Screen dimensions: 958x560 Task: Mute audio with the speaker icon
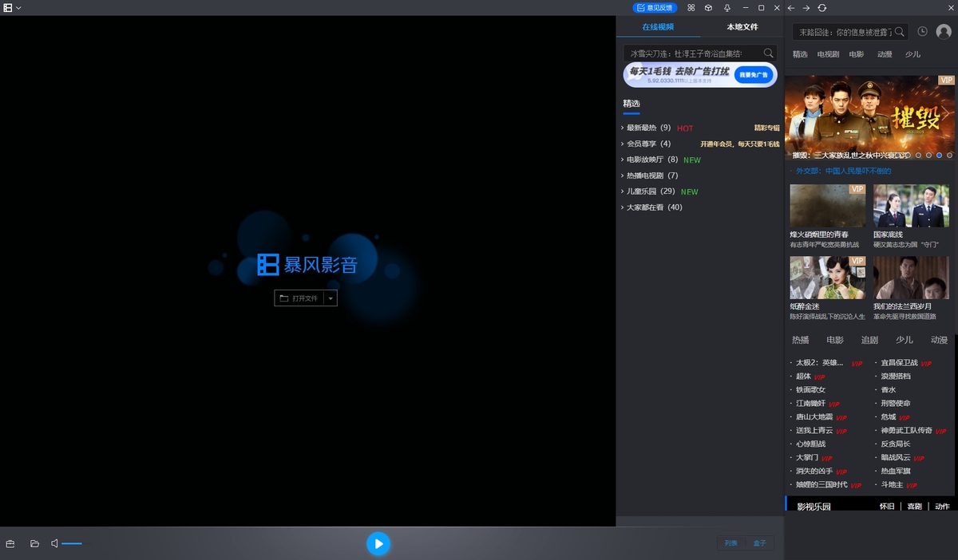point(54,543)
